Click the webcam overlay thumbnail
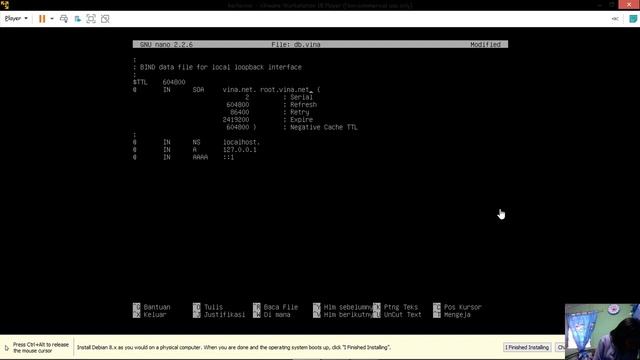This screenshot has width=640, height=360. pos(602,331)
